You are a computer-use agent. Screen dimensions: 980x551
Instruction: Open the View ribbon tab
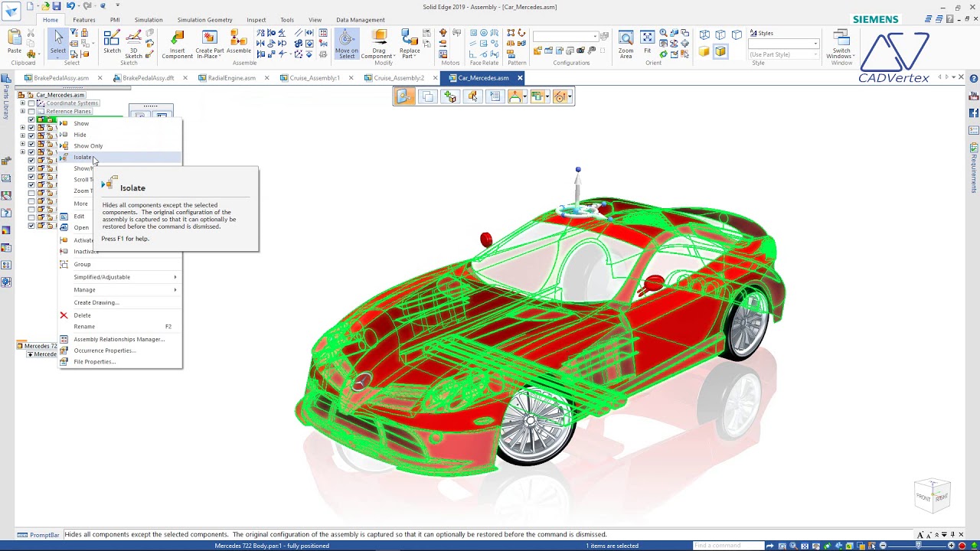315,20
